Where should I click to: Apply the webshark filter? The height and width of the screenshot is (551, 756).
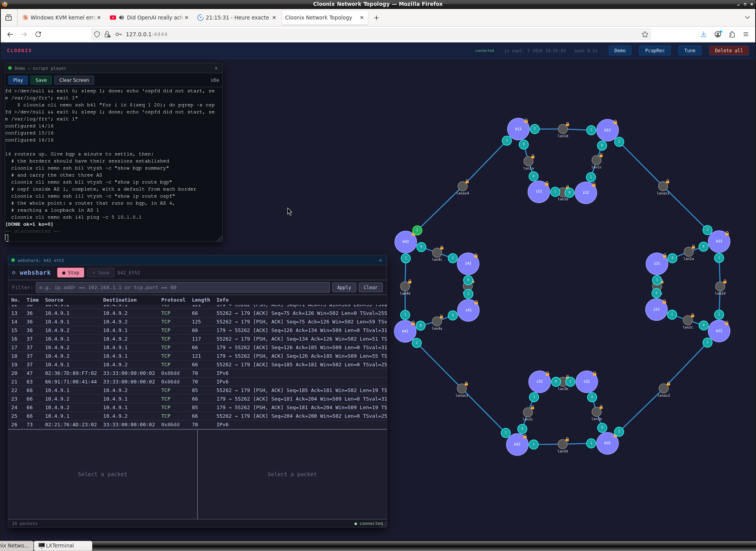tap(344, 288)
